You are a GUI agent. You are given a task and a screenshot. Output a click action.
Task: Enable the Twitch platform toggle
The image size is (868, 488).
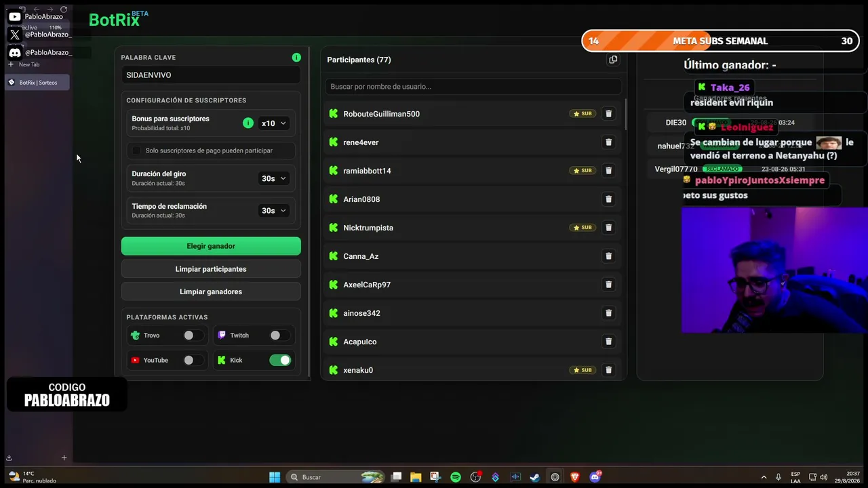[280, 335]
